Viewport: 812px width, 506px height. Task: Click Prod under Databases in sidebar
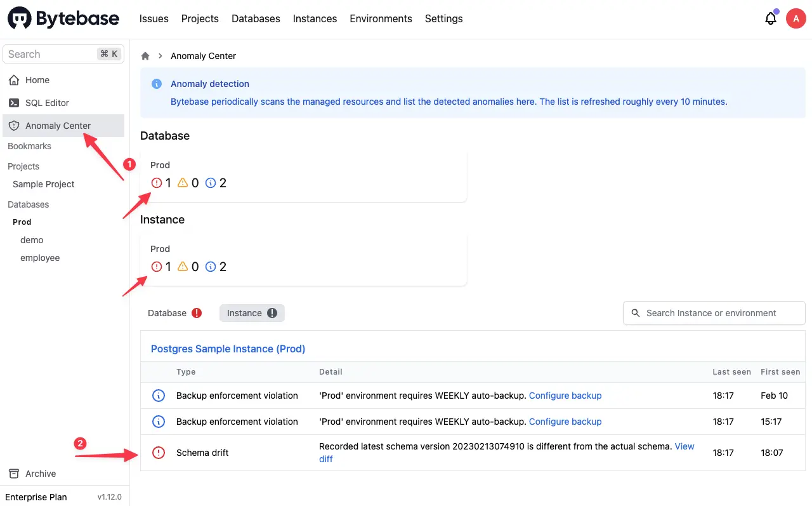tap(22, 222)
